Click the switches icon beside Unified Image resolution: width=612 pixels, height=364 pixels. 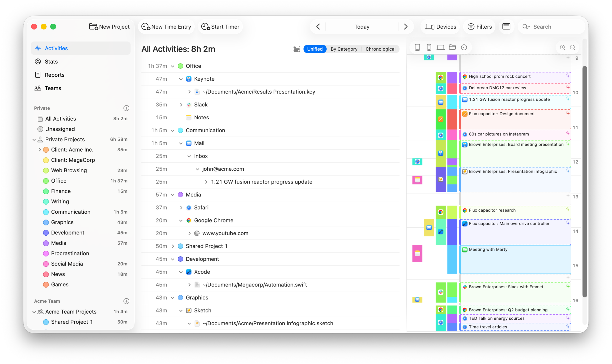[297, 49]
